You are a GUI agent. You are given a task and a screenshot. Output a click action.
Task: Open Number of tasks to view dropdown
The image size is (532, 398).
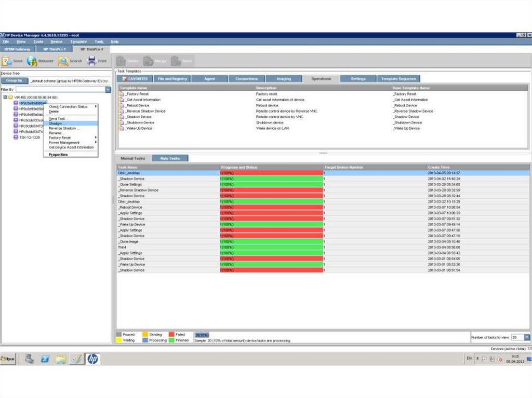coord(527,337)
